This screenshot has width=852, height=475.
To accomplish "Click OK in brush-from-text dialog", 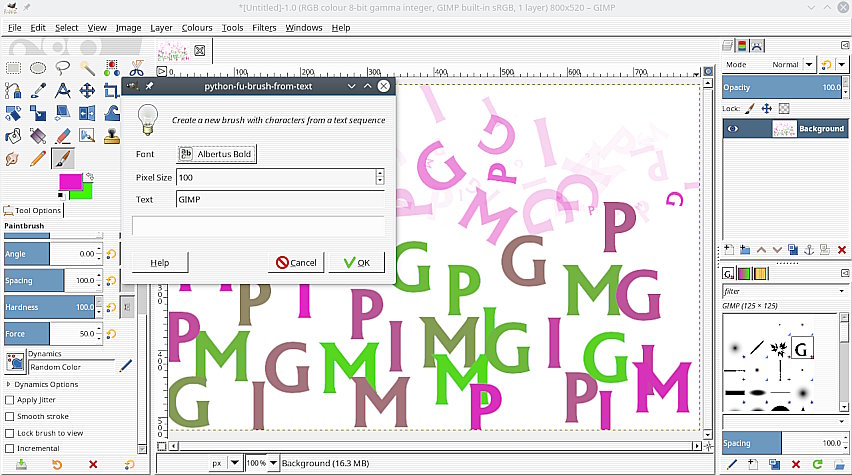I will 356,262.
